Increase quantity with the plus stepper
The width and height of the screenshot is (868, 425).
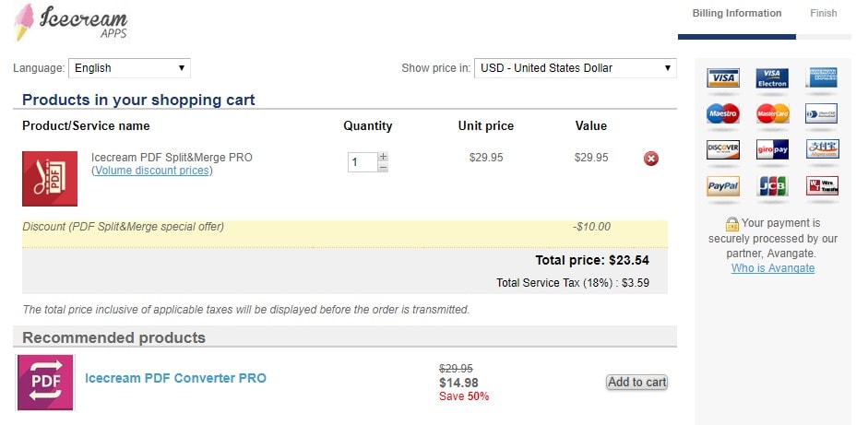point(383,157)
